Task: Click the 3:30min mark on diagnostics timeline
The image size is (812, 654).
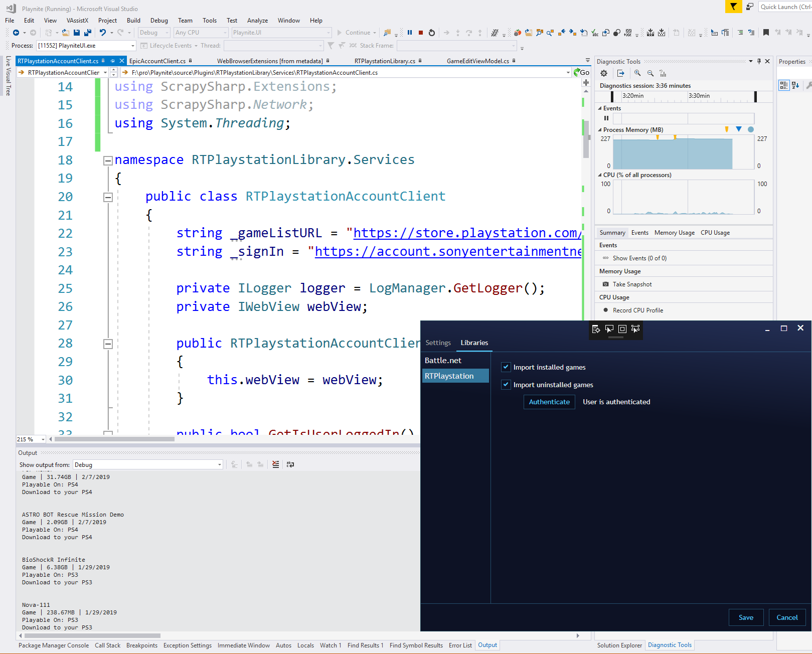Action: (x=699, y=96)
